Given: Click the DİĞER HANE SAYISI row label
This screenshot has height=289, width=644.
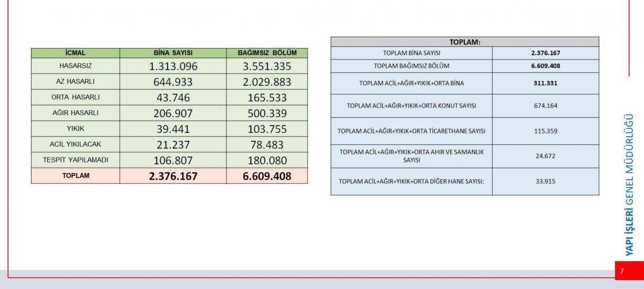Looking at the screenshot, I should tap(412, 181).
